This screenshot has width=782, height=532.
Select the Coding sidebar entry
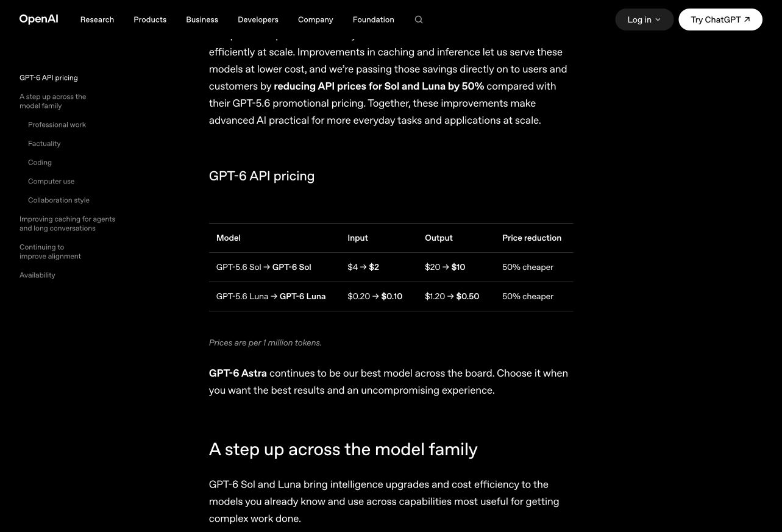pos(40,162)
